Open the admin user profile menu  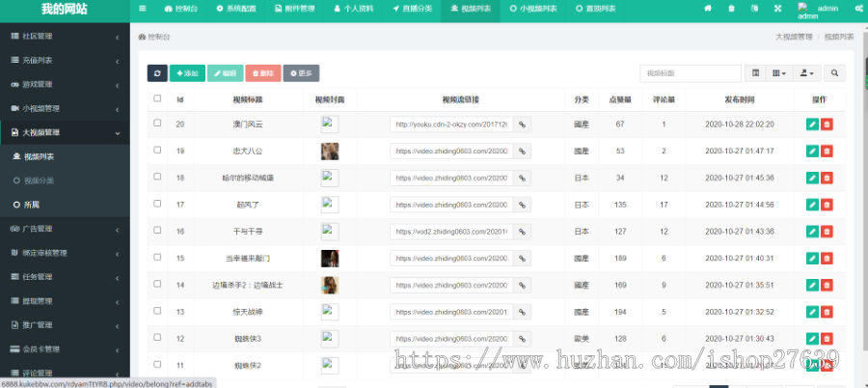pyautogui.click(x=818, y=10)
